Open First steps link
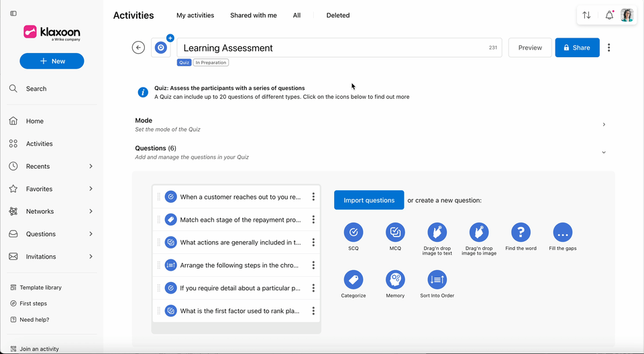This screenshot has width=644, height=354. pos(29,304)
